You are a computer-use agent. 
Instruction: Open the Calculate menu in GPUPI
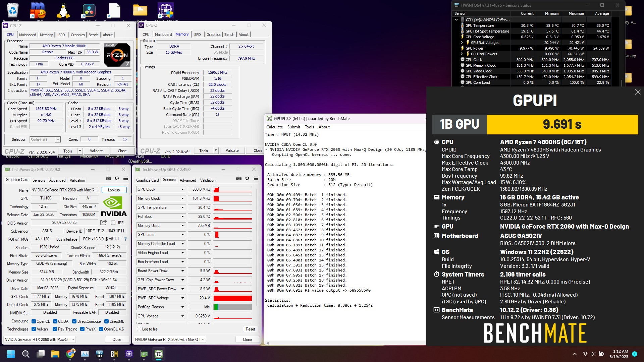(x=275, y=127)
